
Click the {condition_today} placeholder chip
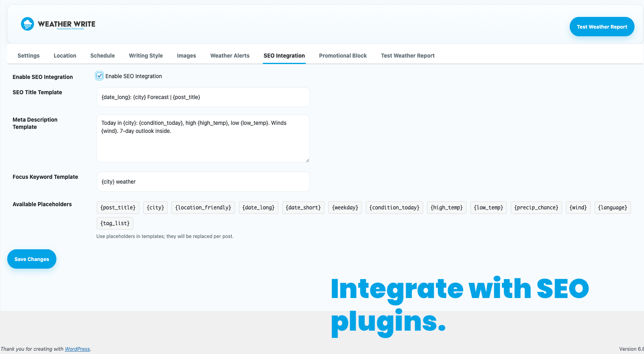[x=394, y=207]
